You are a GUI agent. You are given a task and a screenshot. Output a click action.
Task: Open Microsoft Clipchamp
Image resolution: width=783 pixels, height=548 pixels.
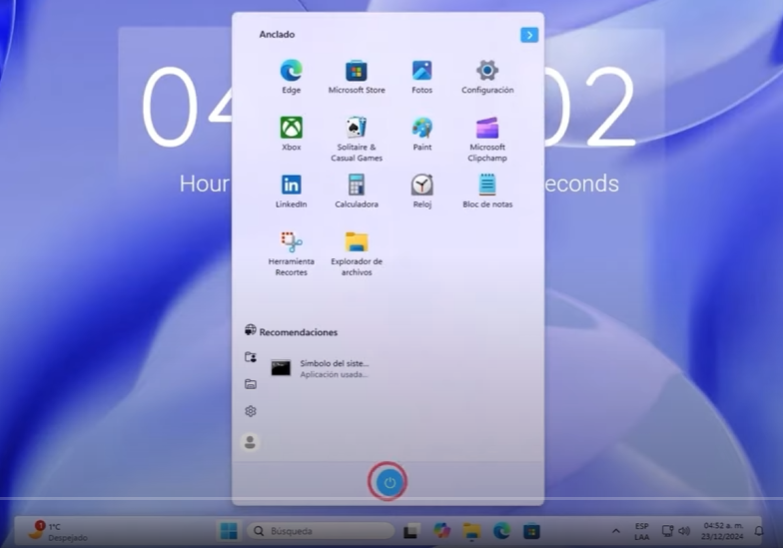click(487, 139)
